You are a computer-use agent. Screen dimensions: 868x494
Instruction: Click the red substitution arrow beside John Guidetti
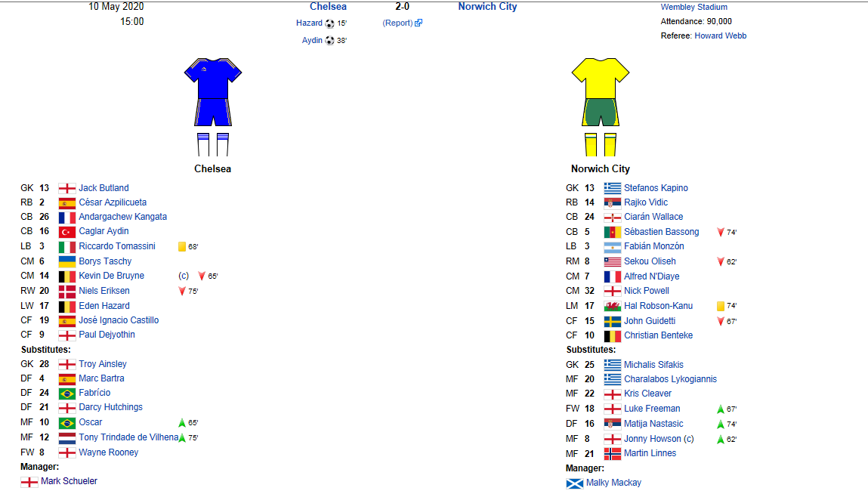[720, 321]
